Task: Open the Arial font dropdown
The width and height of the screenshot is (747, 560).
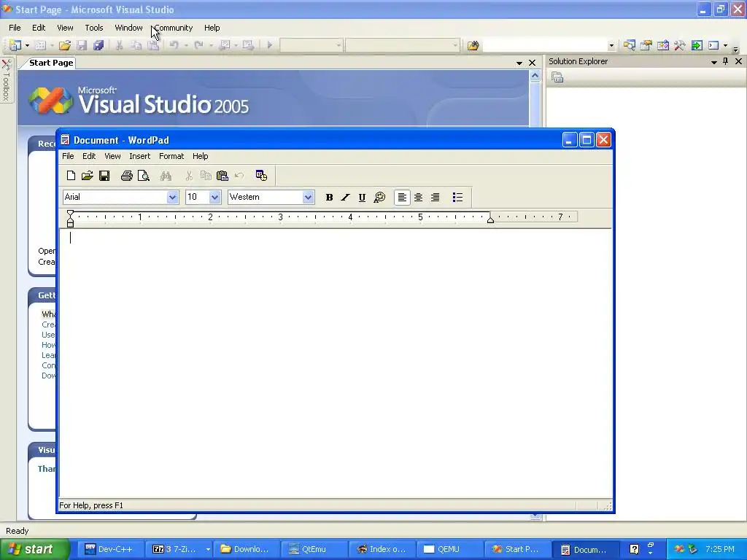Action: click(172, 197)
